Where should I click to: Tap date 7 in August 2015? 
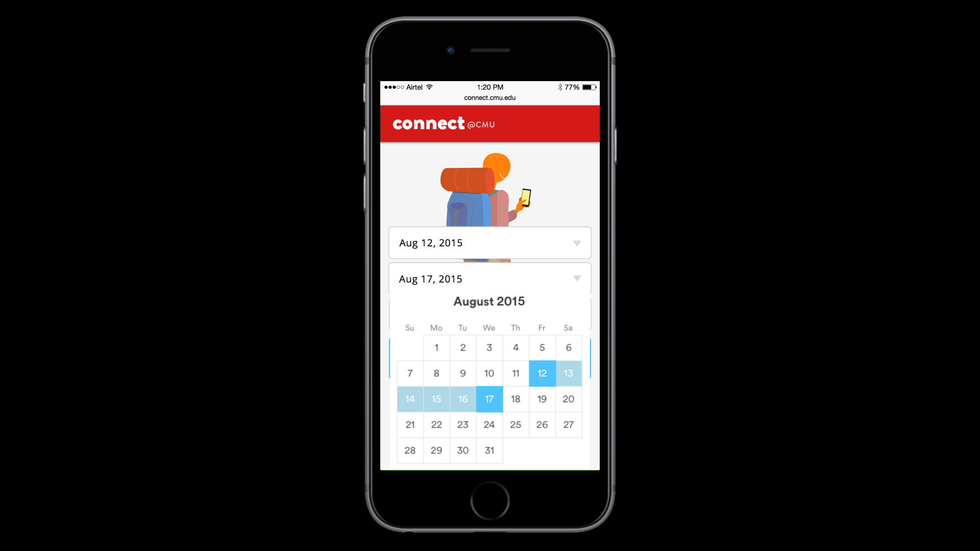409,373
